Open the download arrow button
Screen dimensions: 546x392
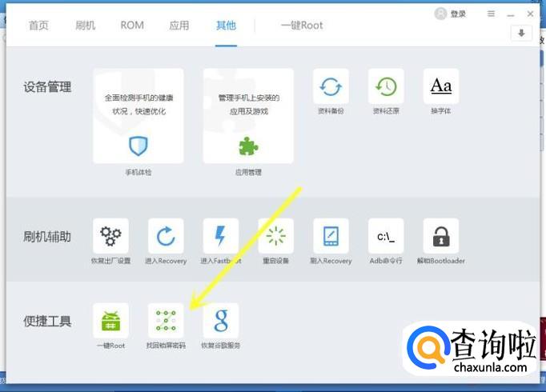[x=521, y=33]
